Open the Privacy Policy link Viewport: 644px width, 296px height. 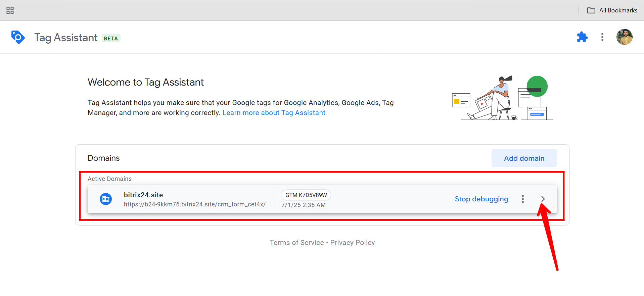coord(353,243)
